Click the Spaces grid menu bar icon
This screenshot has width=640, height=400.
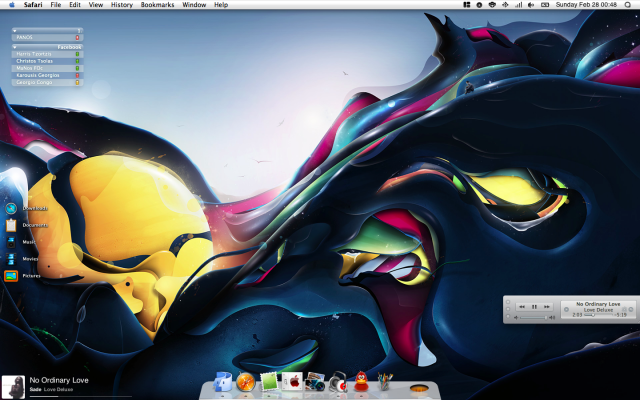tap(467, 5)
